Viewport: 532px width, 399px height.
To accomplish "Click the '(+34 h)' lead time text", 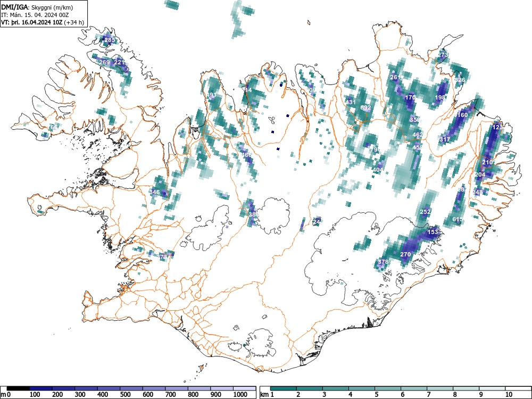I will 73,22.
